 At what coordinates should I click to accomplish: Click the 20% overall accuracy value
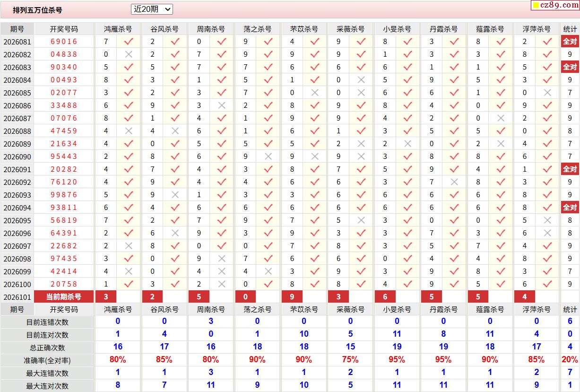tap(570, 359)
